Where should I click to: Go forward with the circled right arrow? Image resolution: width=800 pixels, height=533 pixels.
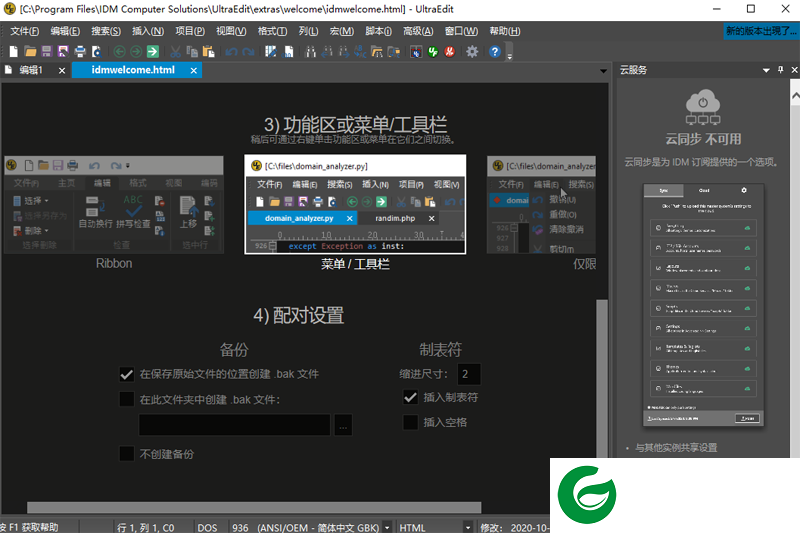pos(136,52)
